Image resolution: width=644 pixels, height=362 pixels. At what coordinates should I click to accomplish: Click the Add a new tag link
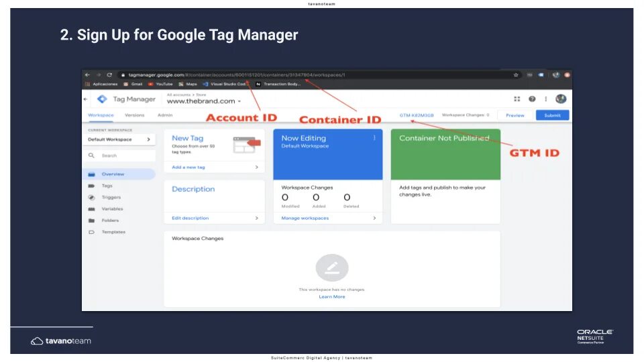(188, 167)
